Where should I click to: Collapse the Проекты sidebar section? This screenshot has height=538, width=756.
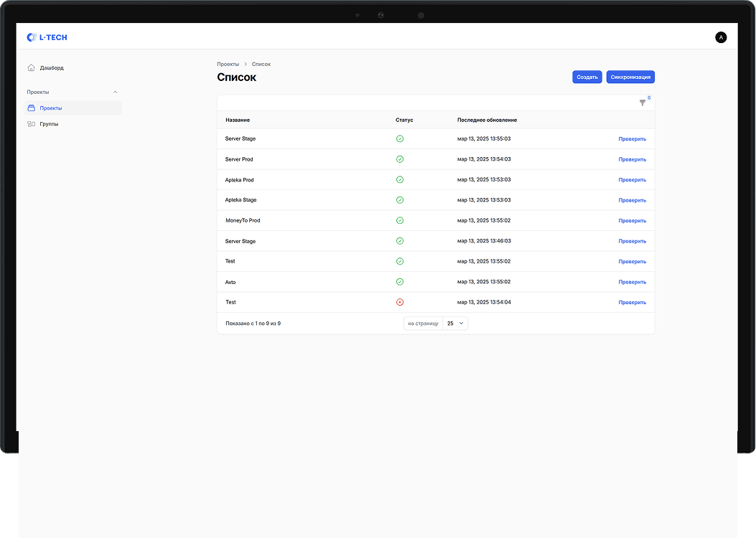click(x=116, y=92)
